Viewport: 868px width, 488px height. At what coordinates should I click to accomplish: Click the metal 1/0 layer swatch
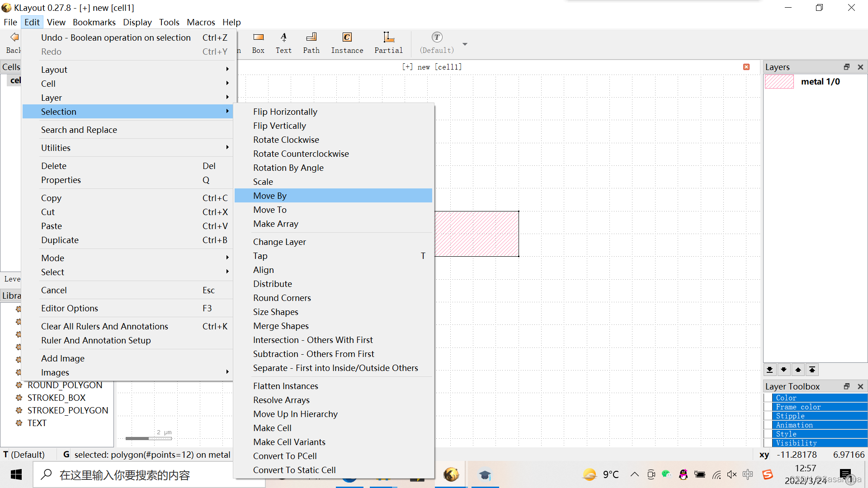coord(779,82)
